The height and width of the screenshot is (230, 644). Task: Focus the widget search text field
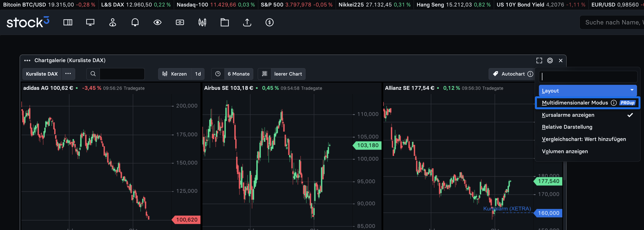tap(122, 74)
